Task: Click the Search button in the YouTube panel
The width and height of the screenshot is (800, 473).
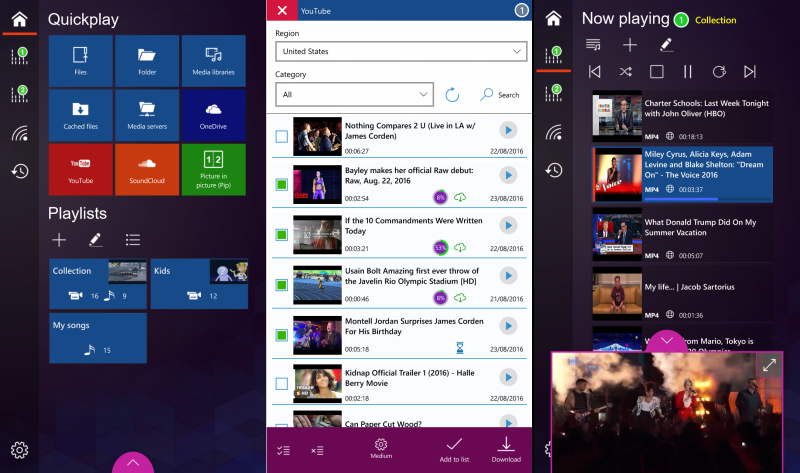Action: 499,94
